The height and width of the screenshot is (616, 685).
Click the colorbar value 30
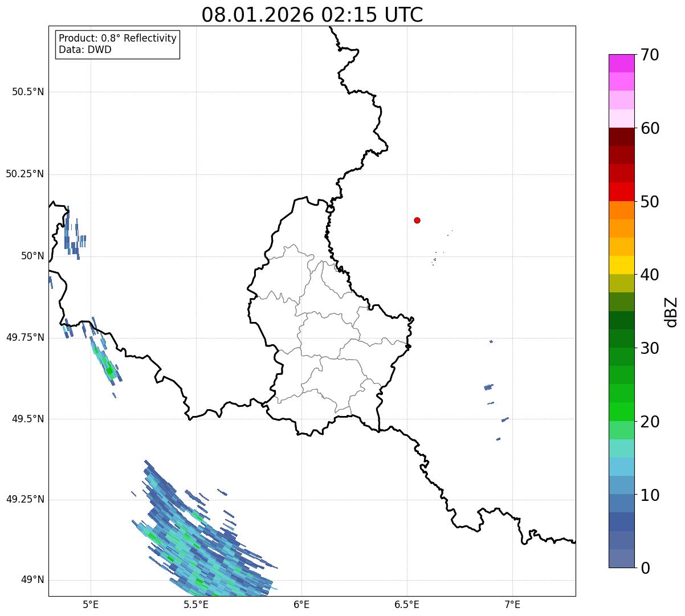(650, 348)
